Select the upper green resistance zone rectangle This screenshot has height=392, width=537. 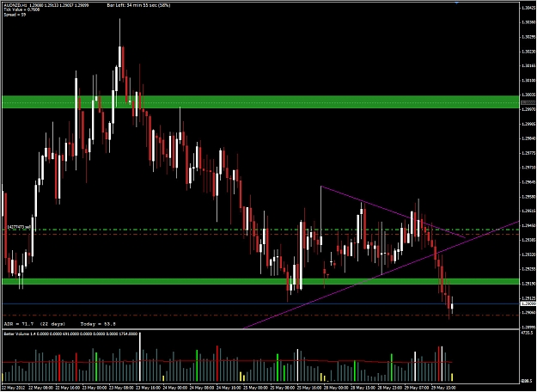click(x=261, y=101)
